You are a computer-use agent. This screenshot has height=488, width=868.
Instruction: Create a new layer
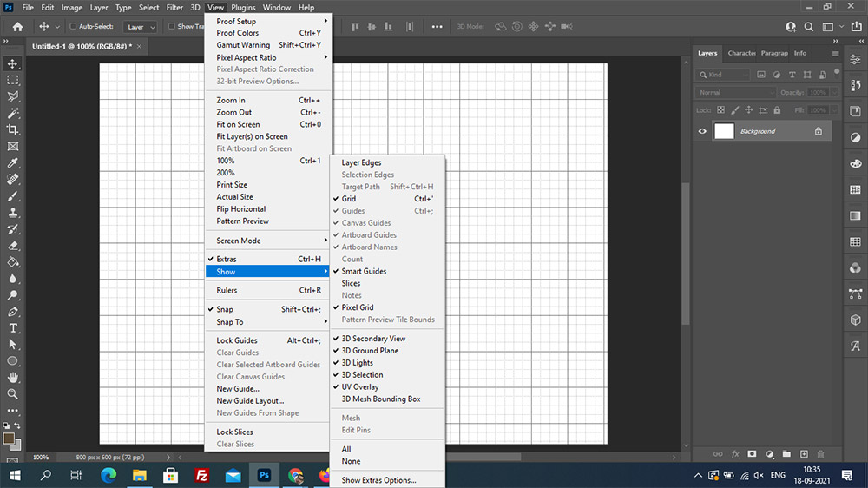pos(804,454)
